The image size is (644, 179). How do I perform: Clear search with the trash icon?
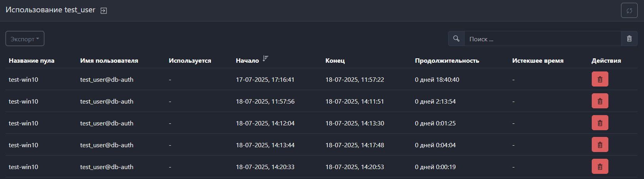pyautogui.click(x=629, y=39)
